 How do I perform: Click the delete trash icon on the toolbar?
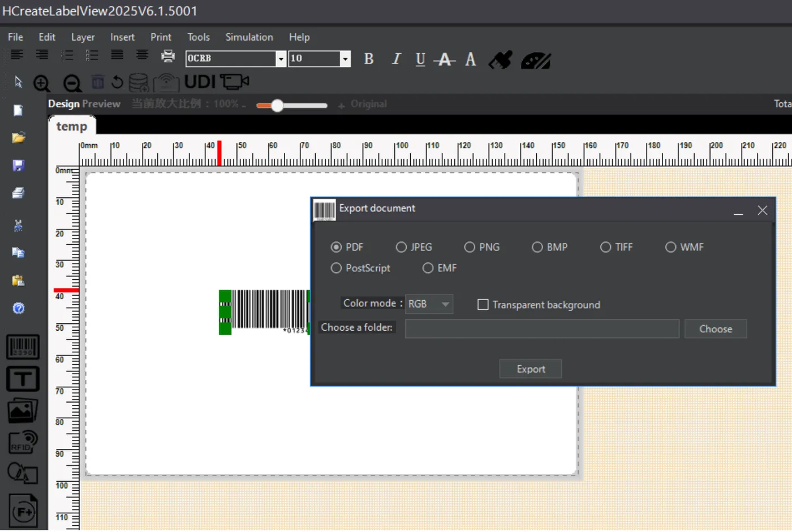(x=98, y=82)
